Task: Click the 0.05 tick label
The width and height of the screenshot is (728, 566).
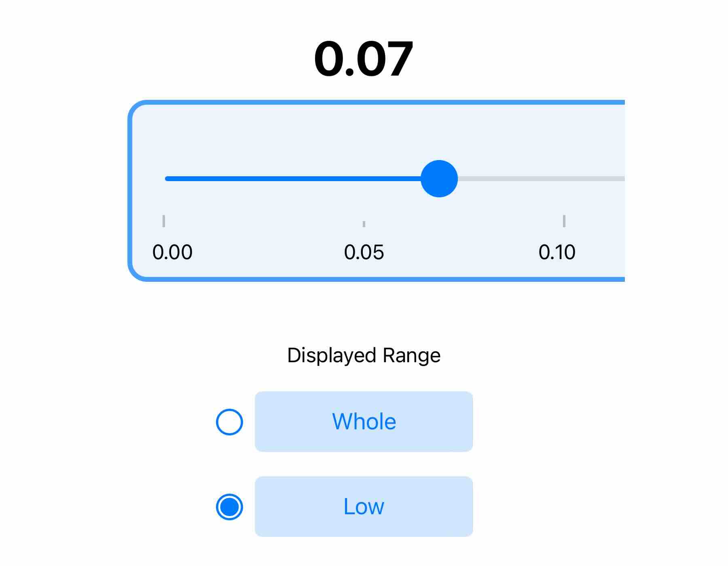Action: (364, 252)
